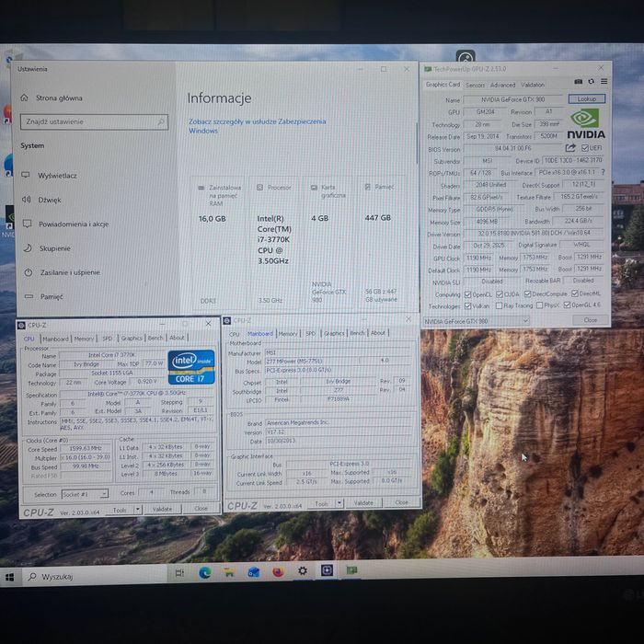Click the magnifier icon in Znajdź ustawienie field

pos(161,121)
